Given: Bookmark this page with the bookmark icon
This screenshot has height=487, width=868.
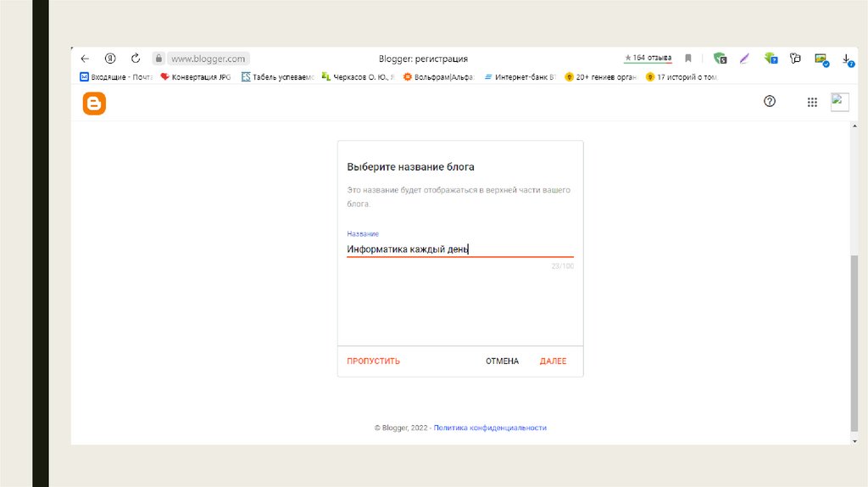Looking at the screenshot, I should coord(688,59).
